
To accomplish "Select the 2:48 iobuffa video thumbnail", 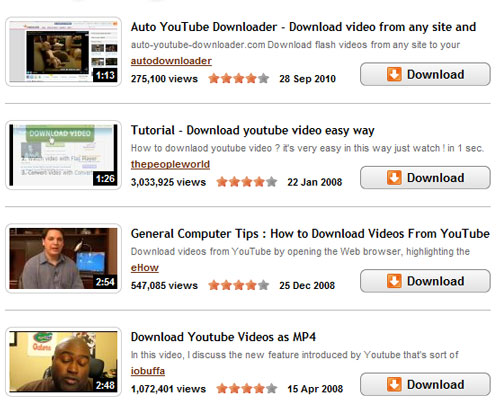I will 63,362.
